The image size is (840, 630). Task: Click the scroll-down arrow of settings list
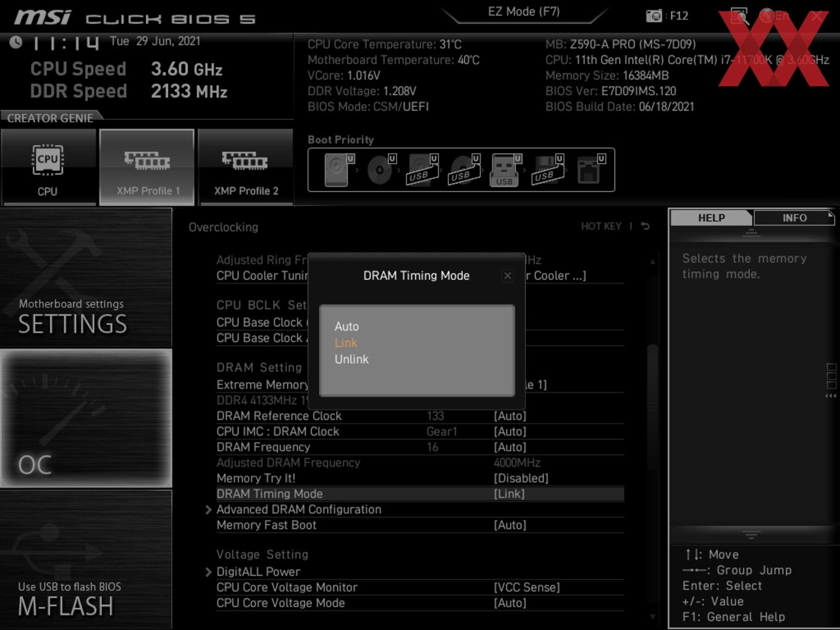click(652, 616)
